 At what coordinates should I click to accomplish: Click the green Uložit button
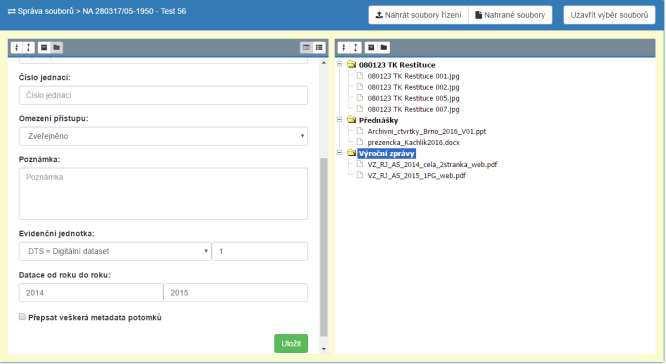click(x=291, y=343)
